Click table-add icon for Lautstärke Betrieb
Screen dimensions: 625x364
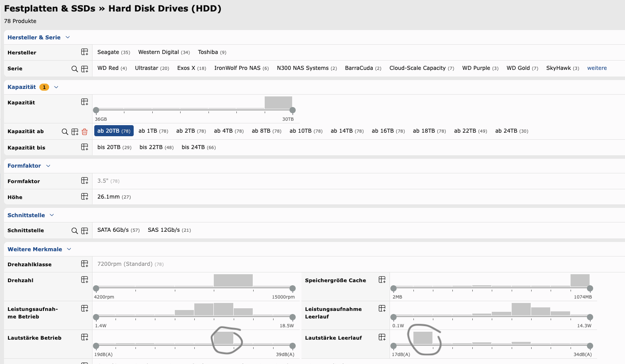85,337
